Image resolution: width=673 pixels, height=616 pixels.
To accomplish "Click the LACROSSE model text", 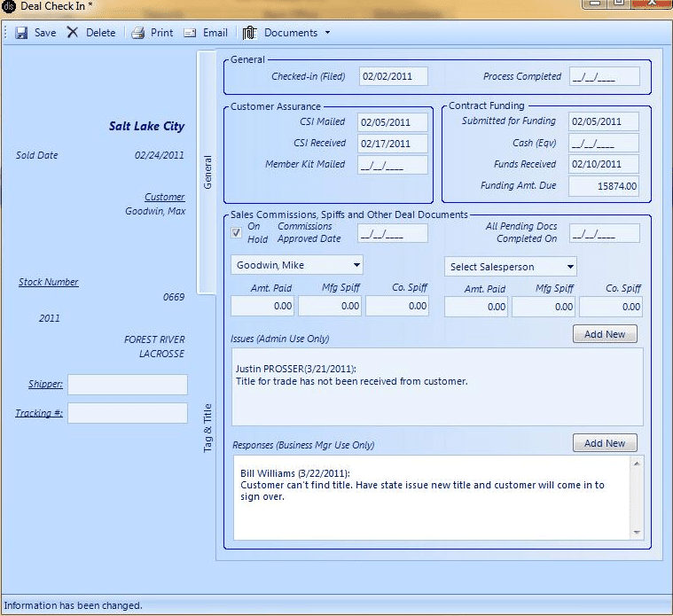I will click(x=161, y=354).
